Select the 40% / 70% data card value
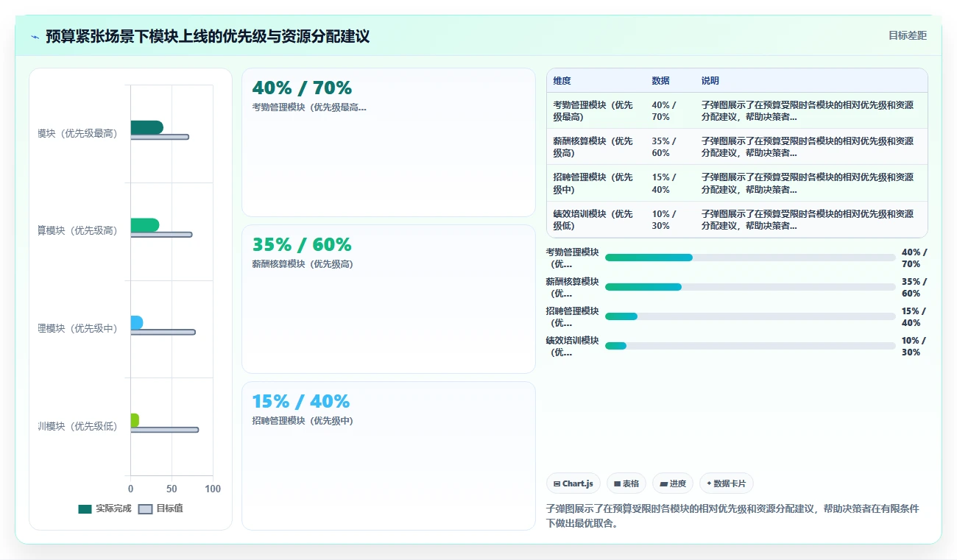Viewport: 957px width, 560px height. [302, 88]
